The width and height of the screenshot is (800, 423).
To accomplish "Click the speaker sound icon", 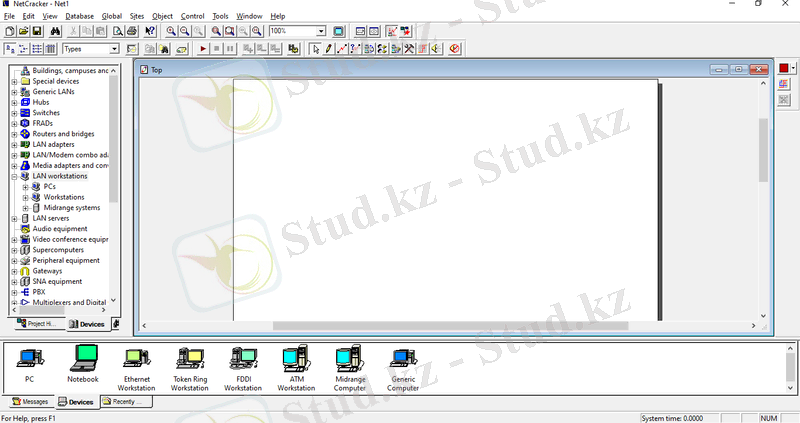I will [436, 49].
